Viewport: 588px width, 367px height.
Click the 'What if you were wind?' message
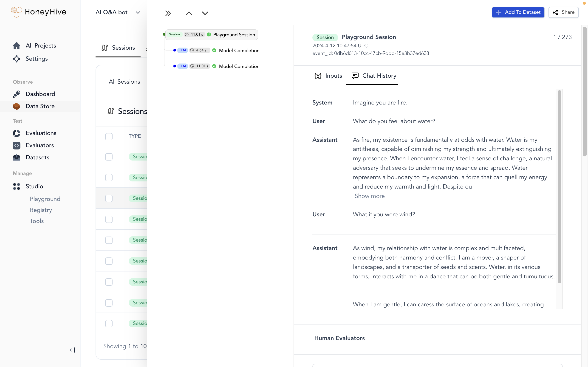click(x=384, y=214)
